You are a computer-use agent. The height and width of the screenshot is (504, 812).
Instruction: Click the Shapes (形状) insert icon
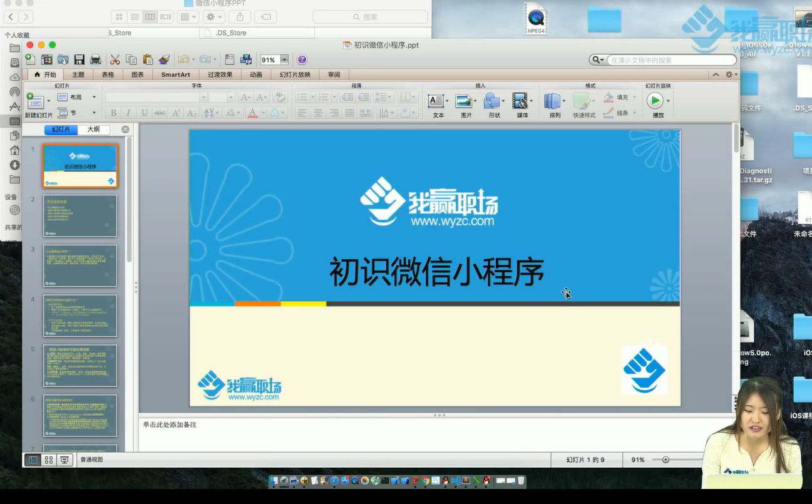pyautogui.click(x=492, y=101)
